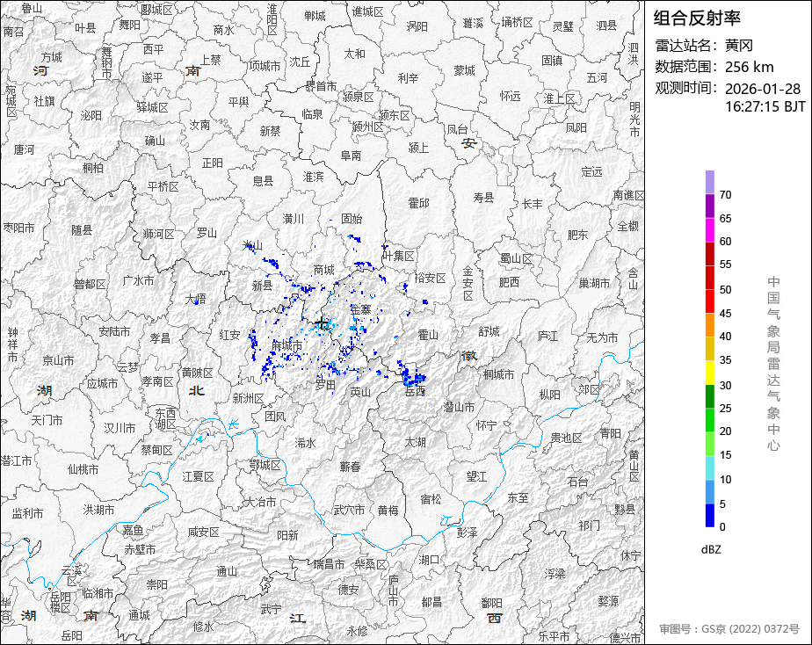Click the map review number 'GS京 (2022) 0372号'
Screen dimensions: 812x645
pyautogui.click(x=750, y=629)
